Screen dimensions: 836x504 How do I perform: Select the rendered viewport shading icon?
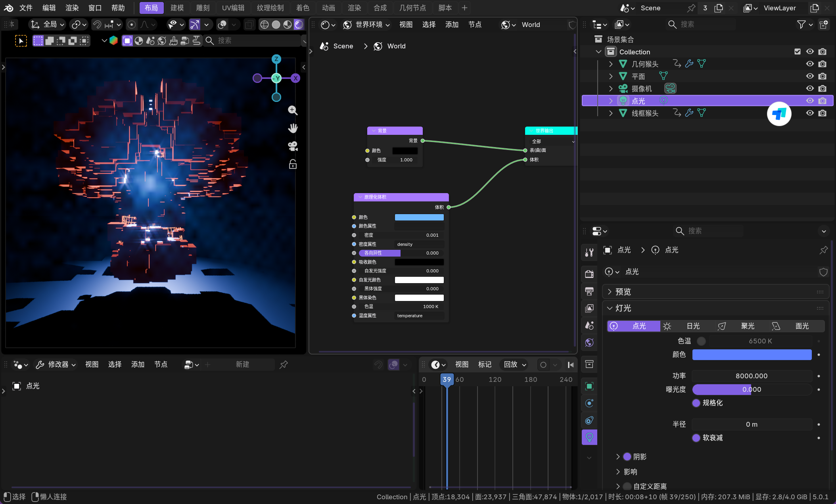pos(299,25)
